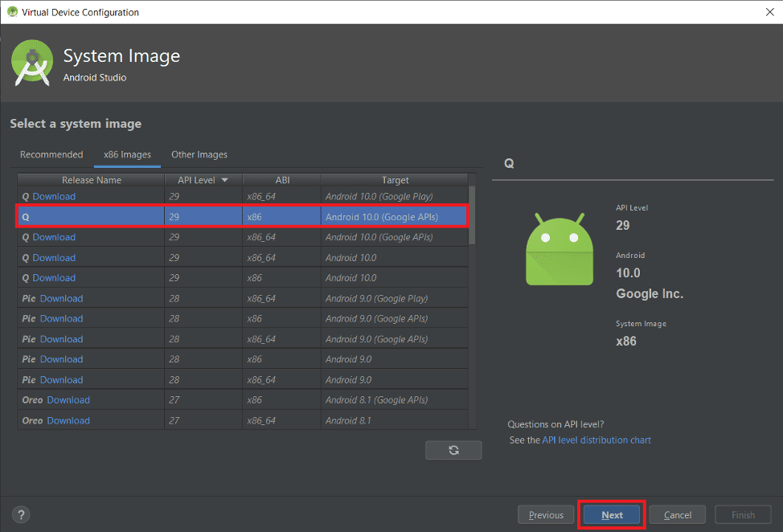
Task: Click the API Level sort arrow
Action: [x=224, y=180]
